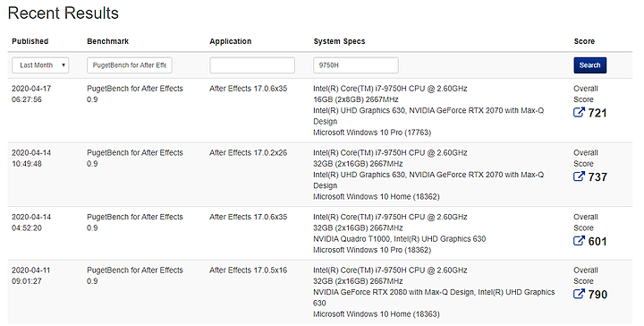Select date 2020-04-14 04:52:20

(31, 222)
